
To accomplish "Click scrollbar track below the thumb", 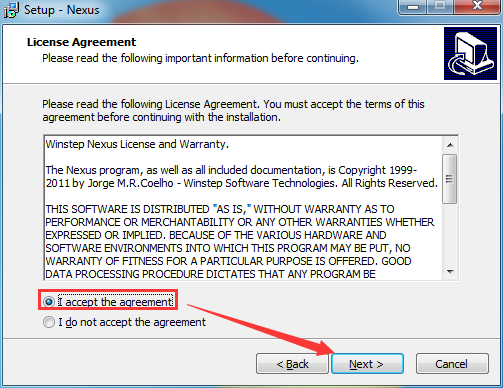I will [x=450, y=234].
